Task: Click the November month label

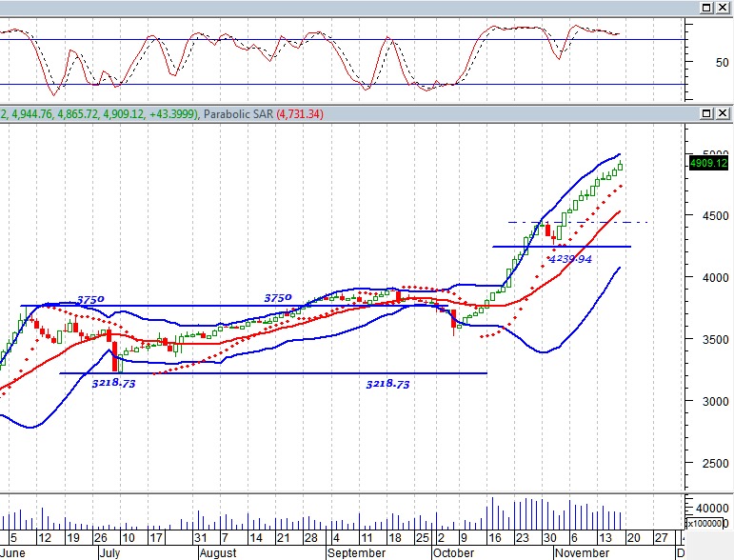Action: [x=582, y=552]
